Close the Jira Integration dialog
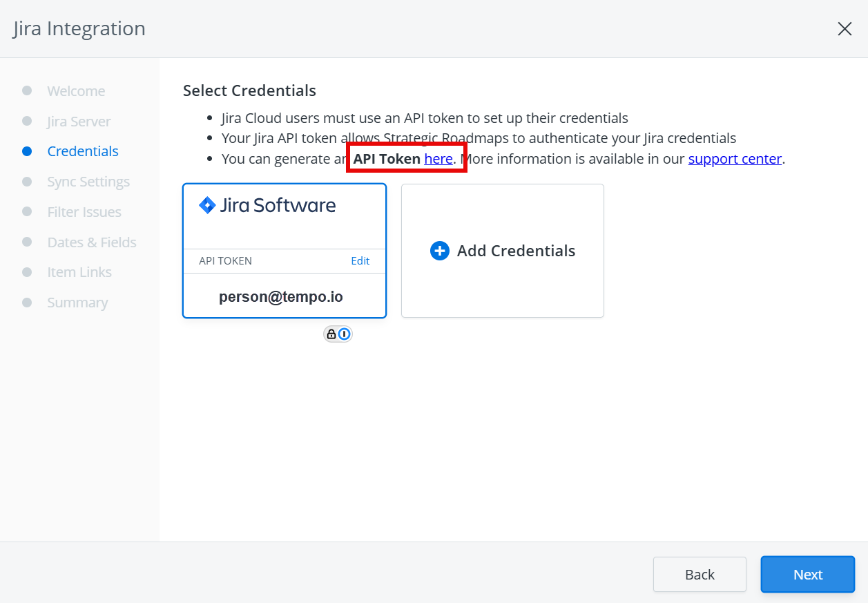The height and width of the screenshot is (603, 868). [x=845, y=29]
